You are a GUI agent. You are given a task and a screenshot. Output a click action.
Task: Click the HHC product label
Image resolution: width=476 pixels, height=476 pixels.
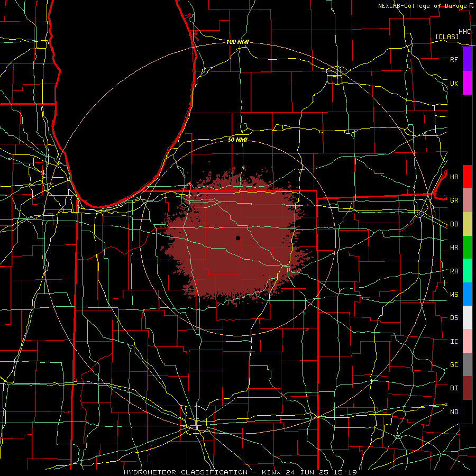tap(464, 32)
